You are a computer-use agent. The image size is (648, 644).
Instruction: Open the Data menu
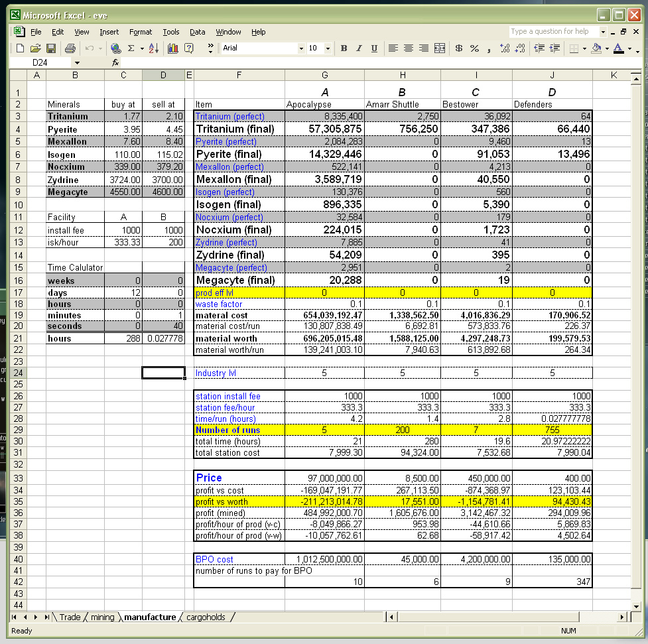point(197,32)
